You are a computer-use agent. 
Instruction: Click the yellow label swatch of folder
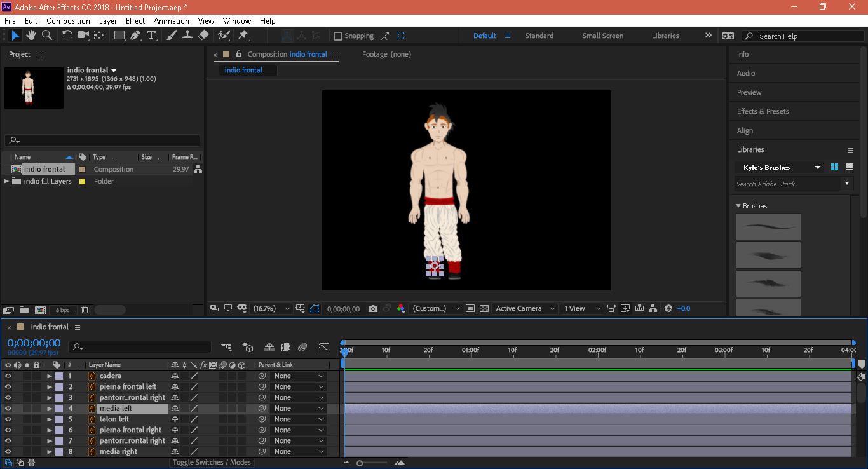(82, 182)
